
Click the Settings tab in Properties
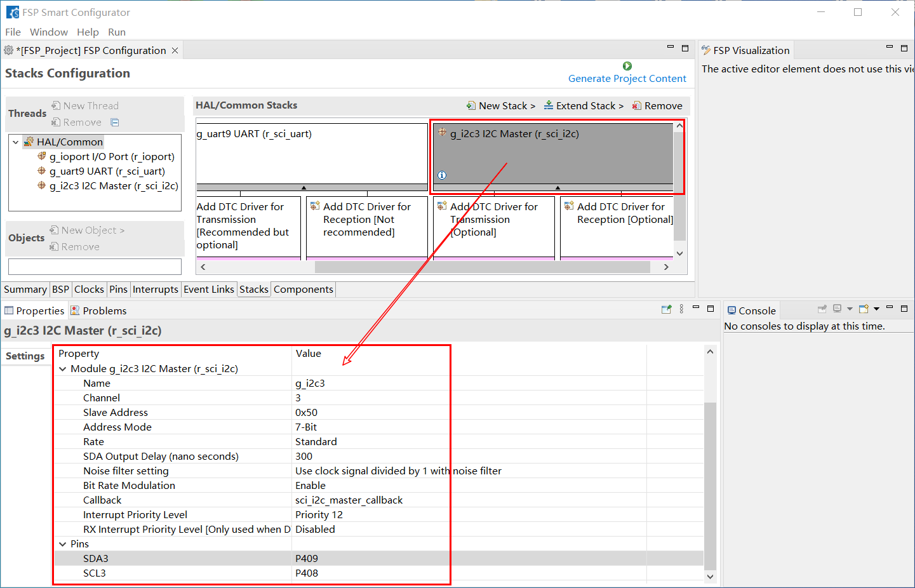pos(25,356)
